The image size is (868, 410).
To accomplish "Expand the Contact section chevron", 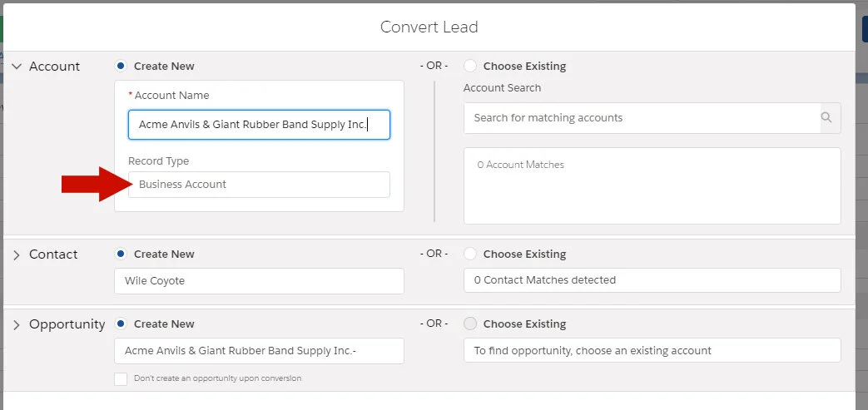I will coord(17,255).
